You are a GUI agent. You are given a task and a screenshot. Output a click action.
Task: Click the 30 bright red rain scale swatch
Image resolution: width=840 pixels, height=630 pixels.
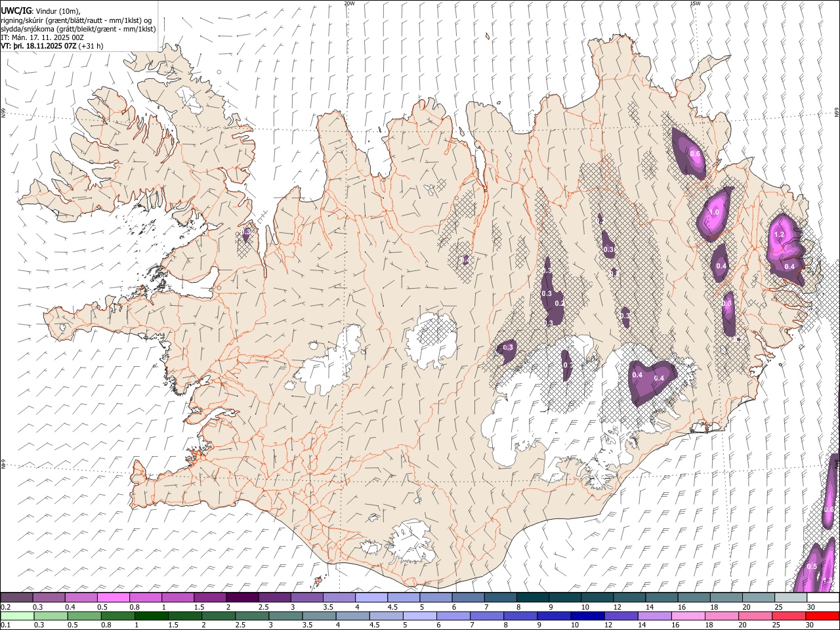tap(822, 616)
